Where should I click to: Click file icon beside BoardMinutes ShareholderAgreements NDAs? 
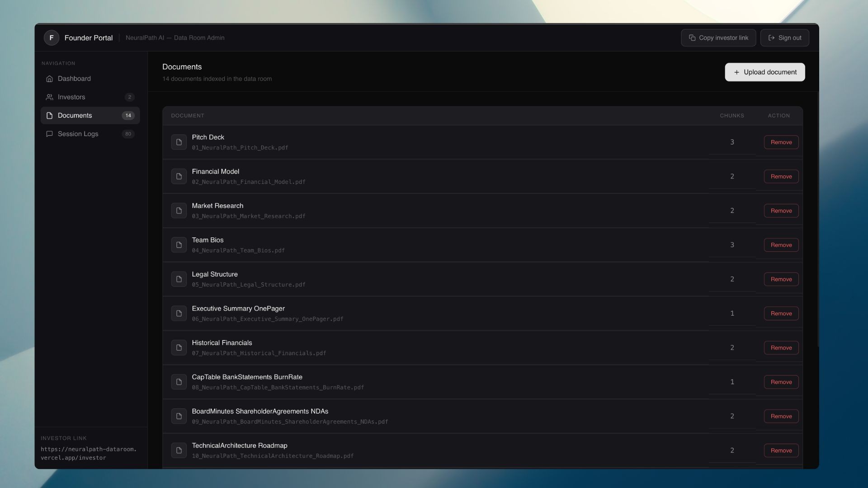[x=179, y=416]
